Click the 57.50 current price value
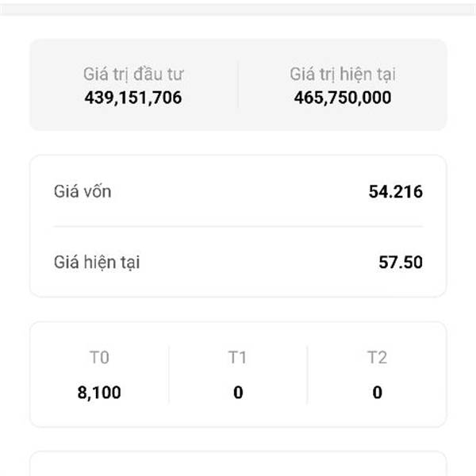This screenshot has width=476, height=476. click(x=401, y=262)
